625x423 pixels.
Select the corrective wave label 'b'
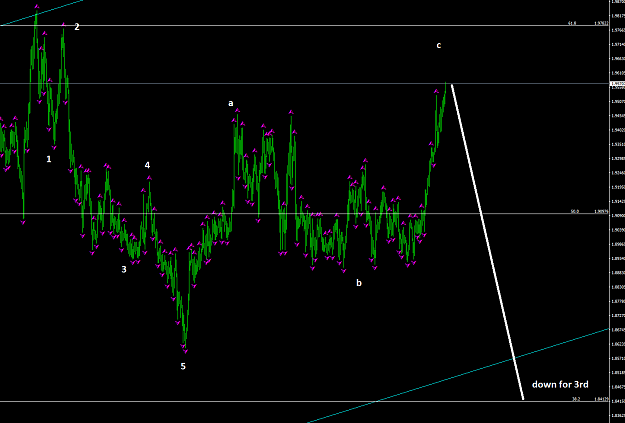(359, 283)
